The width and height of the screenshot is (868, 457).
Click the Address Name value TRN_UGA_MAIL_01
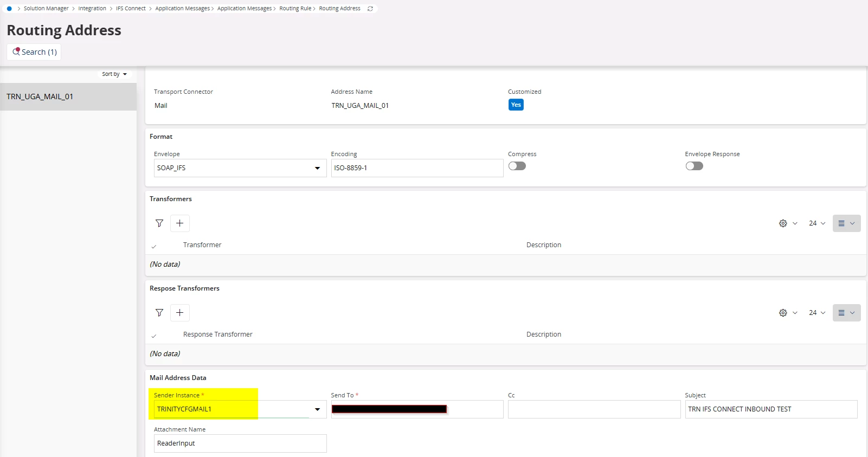click(x=360, y=106)
